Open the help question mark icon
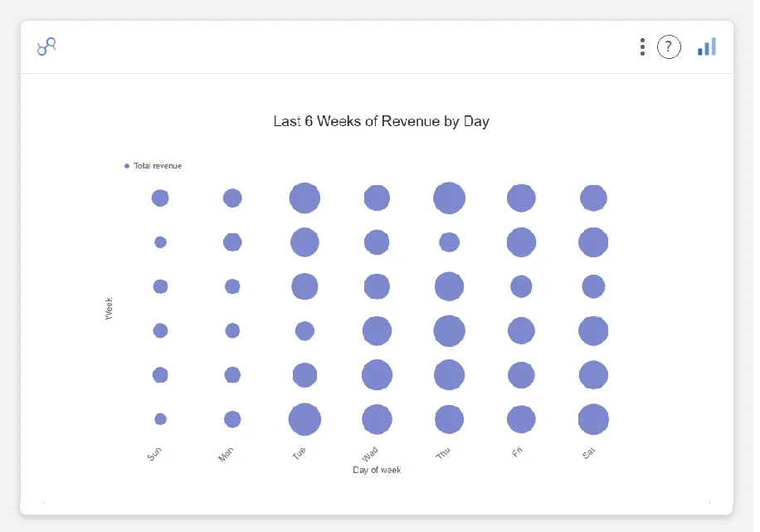Screen dimensions: 760x532 pos(669,47)
